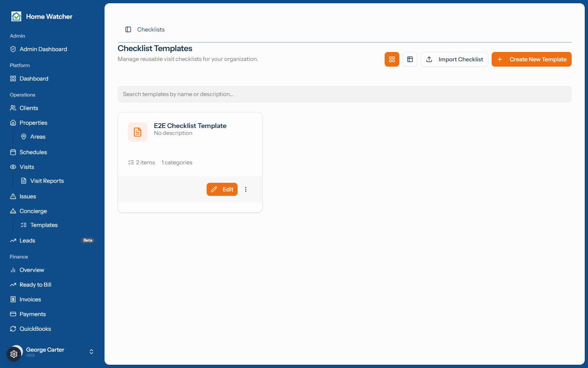
Task: Open E2E Checklist Template title
Action: coord(190,126)
